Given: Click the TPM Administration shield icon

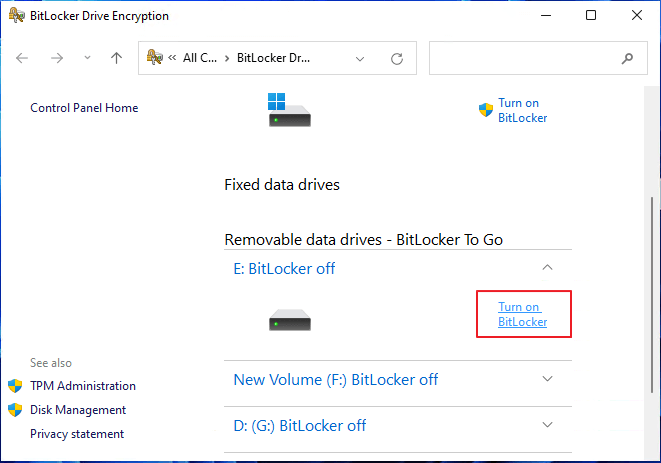Looking at the screenshot, I should coord(15,386).
